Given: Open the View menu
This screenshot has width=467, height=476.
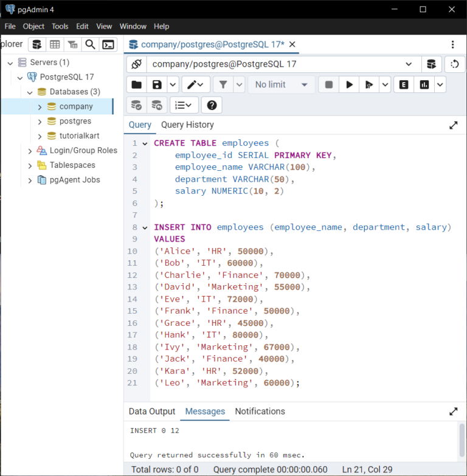Looking at the screenshot, I should point(104,26).
